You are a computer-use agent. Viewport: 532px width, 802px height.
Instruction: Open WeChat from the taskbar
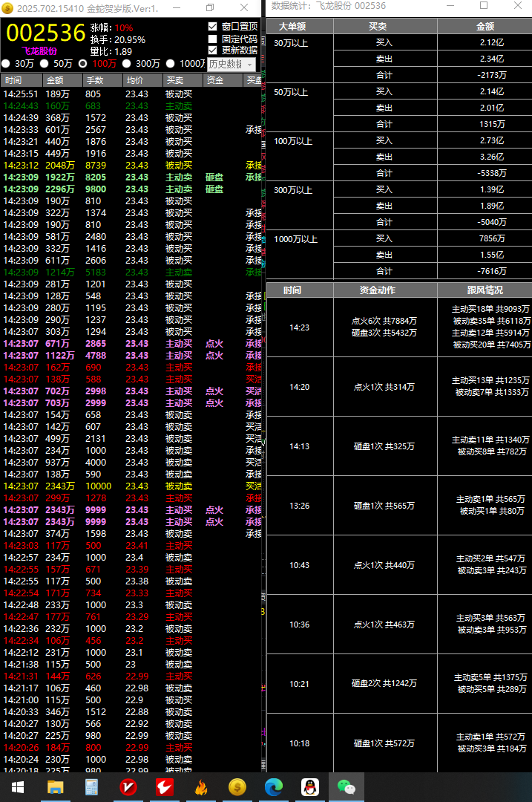(347, 786)
